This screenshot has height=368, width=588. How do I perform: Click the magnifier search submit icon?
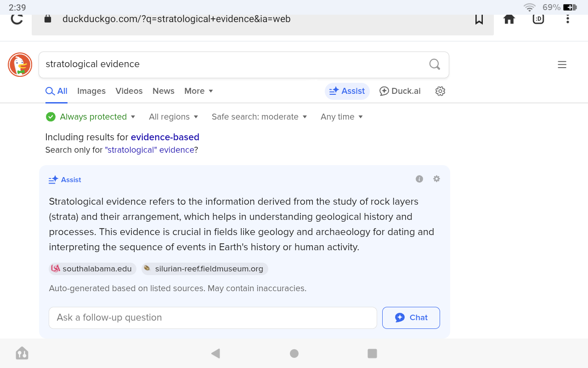[435, 64]
